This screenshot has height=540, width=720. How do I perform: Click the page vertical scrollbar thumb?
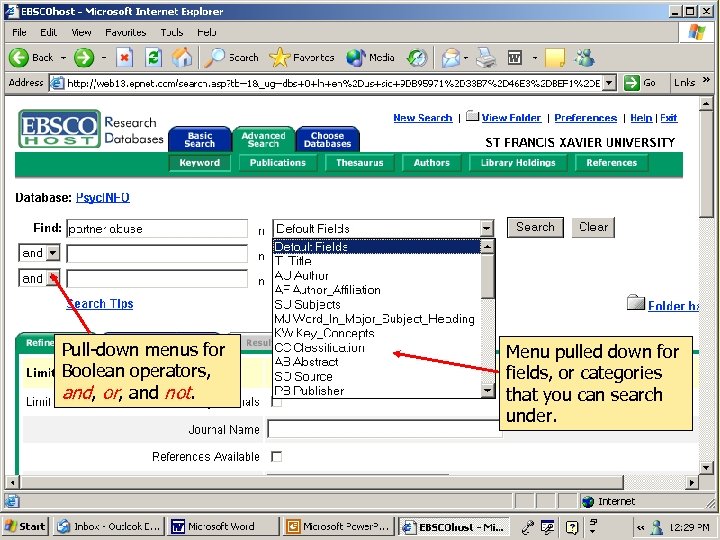coord(706,164)
